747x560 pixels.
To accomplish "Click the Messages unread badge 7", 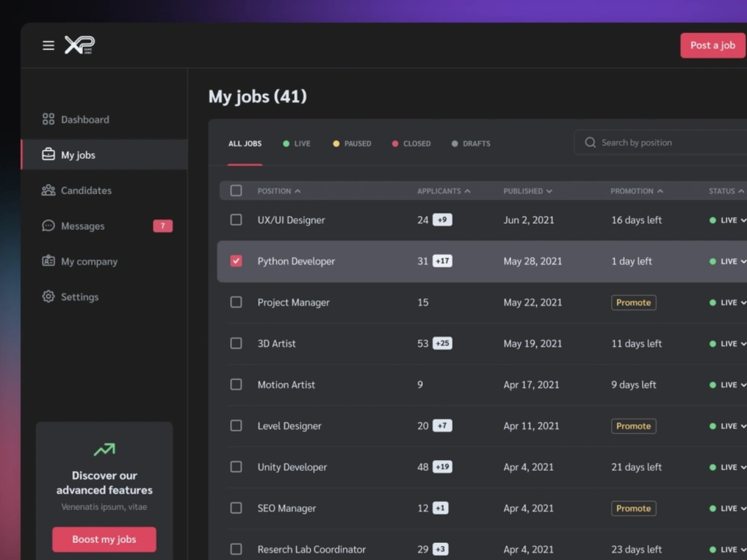I will [162, 225].
